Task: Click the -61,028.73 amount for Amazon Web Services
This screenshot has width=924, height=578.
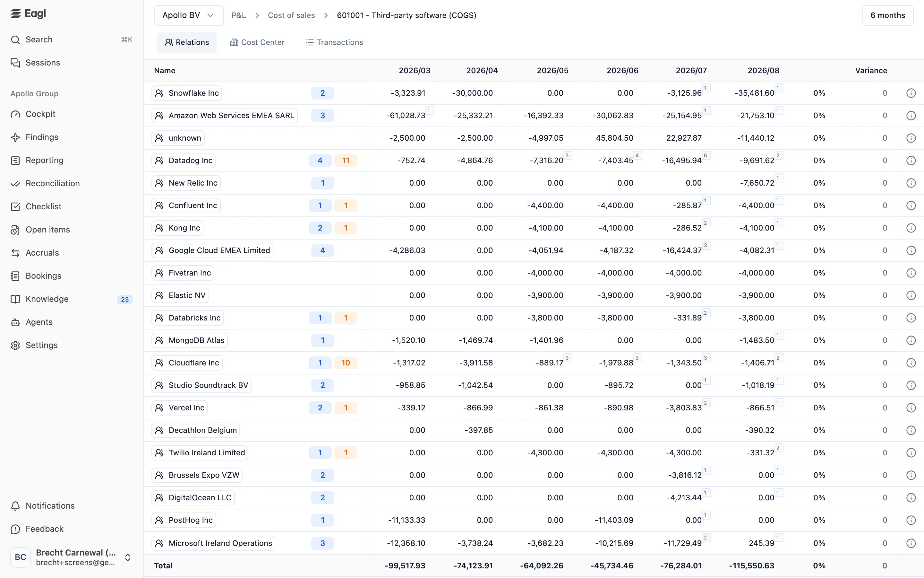Action: [406, 116]
